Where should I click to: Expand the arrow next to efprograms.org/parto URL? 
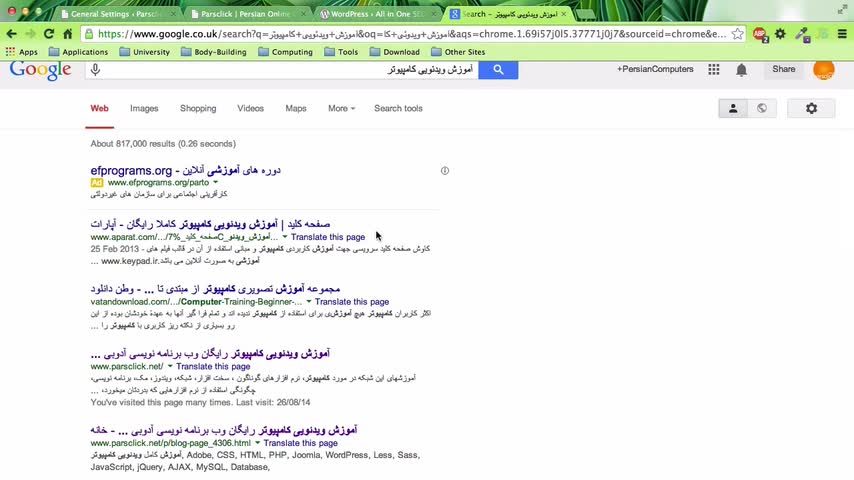point(216,183)
